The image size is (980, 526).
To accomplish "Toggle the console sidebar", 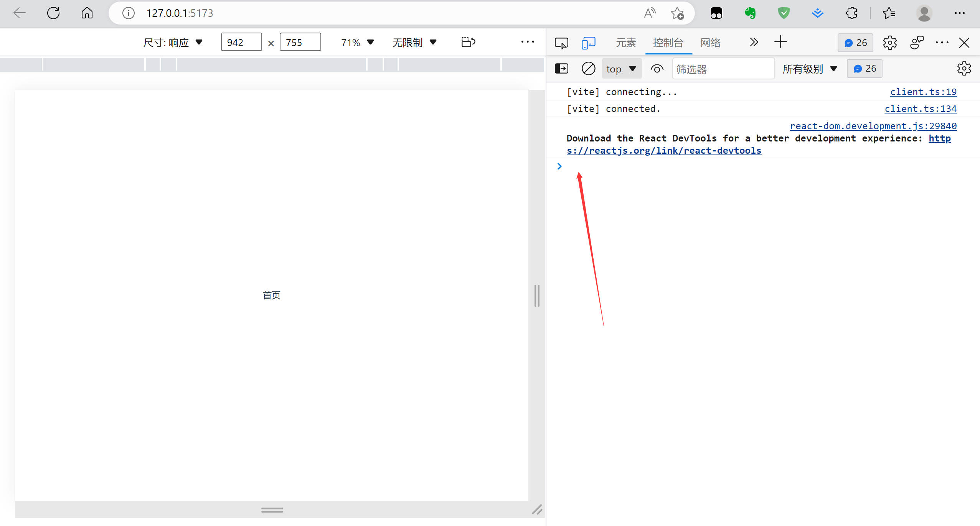I will 561,69.
